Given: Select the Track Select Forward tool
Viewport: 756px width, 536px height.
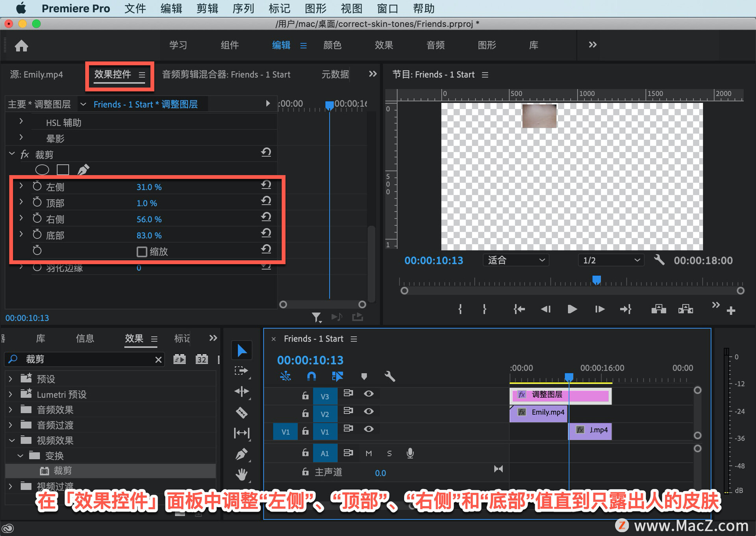Looking at the screenshot, I should [241, 371].
